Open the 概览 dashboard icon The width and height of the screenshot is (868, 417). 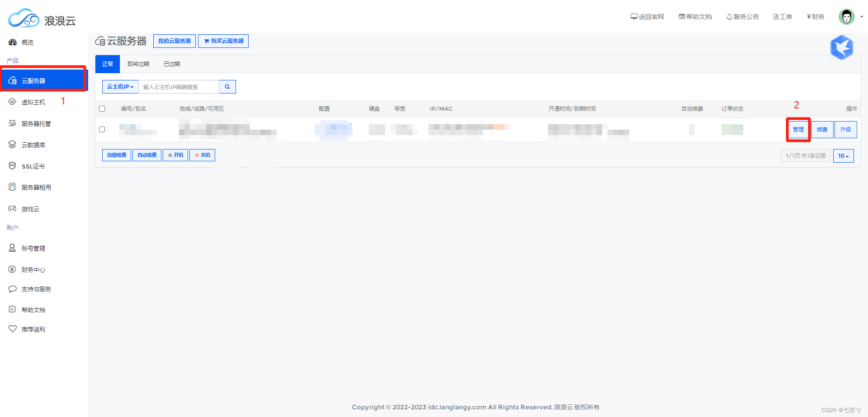pyautogui.click(x=13, y=42)
